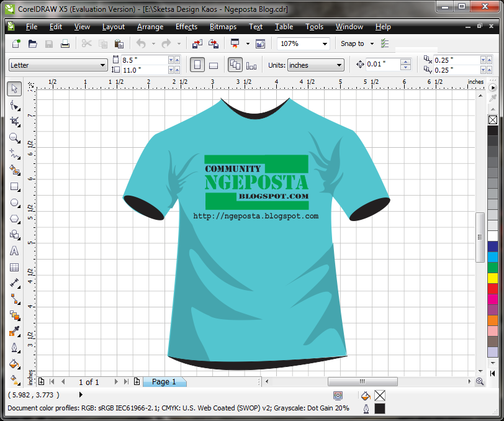
Task: Add page after current page
Action: click(x=137, y=382)
